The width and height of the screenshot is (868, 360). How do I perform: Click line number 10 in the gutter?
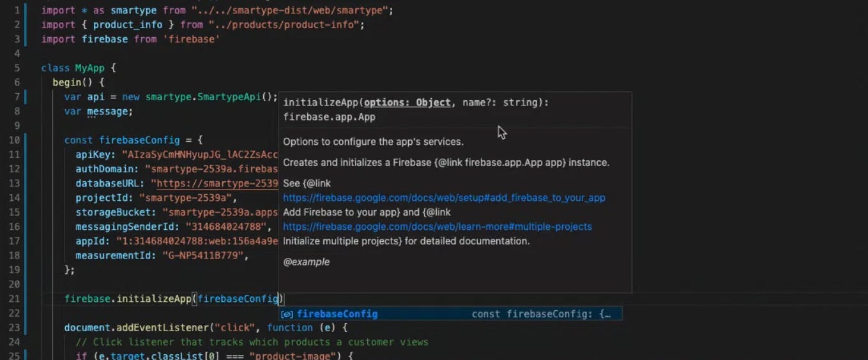(15, 140)
